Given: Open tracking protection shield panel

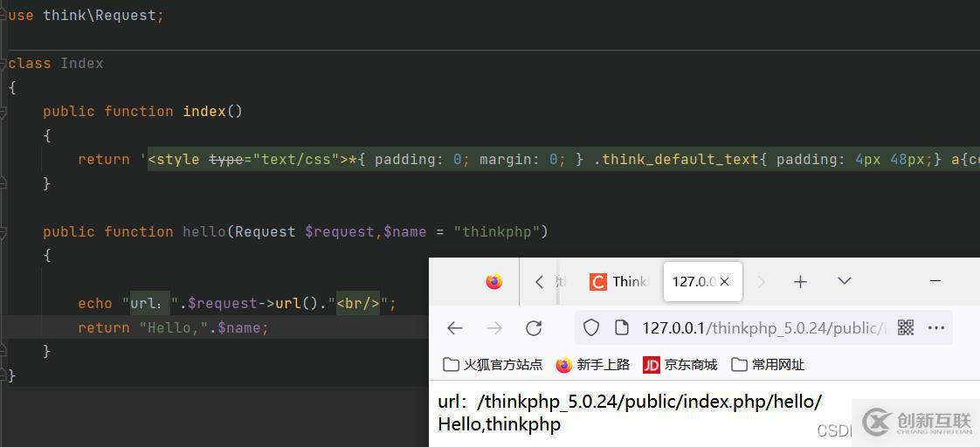Looking at the screenshot, I should (590, 327).
